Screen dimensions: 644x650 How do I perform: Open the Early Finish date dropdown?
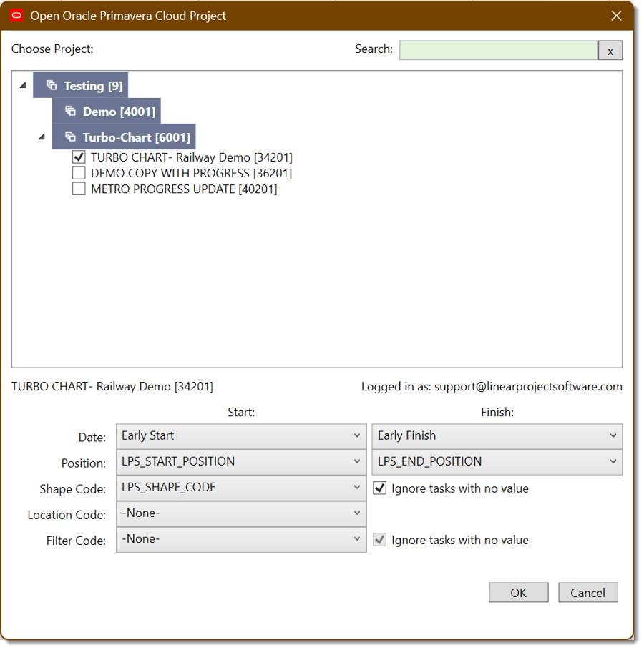pyautogui.click(x=497, y=436)
